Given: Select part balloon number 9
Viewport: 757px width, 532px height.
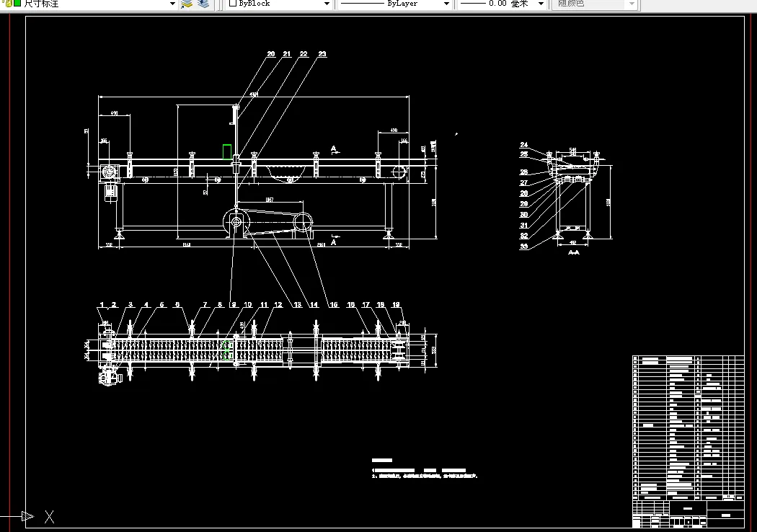Looking at the screenshot, I should [x=233, y=305].
